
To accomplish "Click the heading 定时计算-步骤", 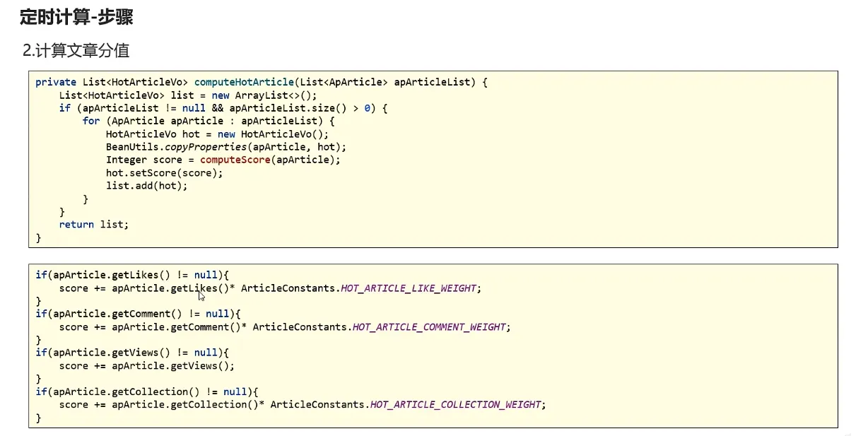I will tap(76, 18).
